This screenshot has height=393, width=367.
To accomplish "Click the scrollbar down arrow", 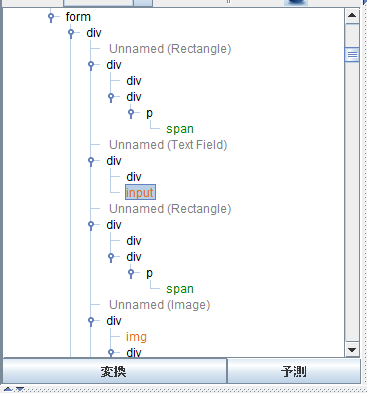I will click(352, 350).
